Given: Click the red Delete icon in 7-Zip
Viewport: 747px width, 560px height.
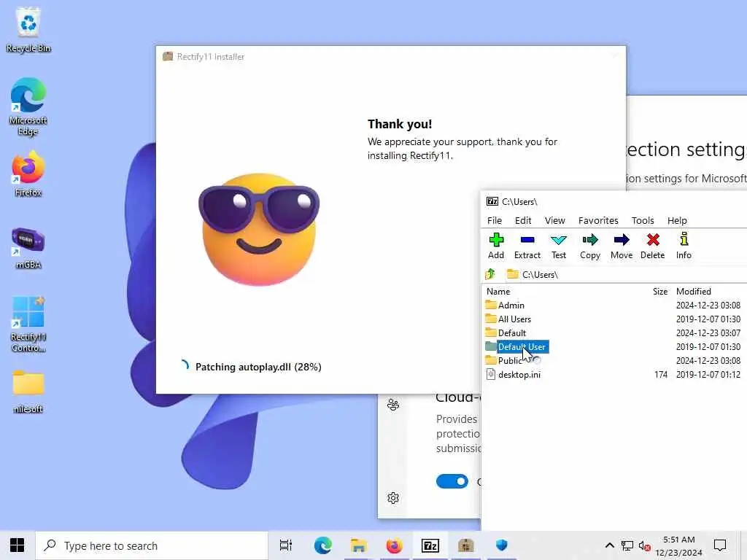Looking at the screenshot, I should (x=652, y=246).
